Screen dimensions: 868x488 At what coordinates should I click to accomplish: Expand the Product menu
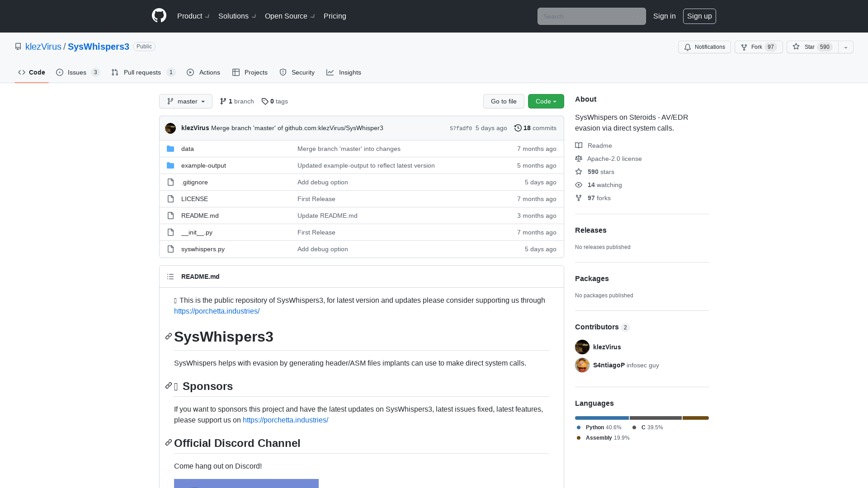(x=193, y=16)
